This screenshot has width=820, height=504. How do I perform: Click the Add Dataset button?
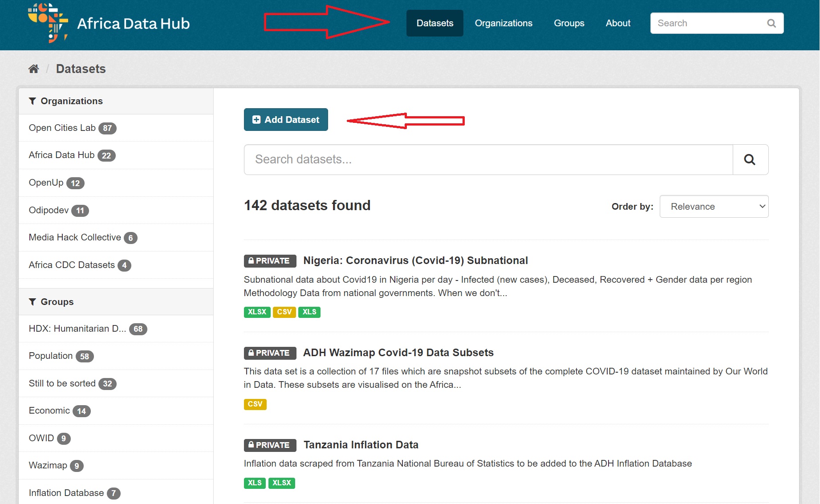click(286, 120)
